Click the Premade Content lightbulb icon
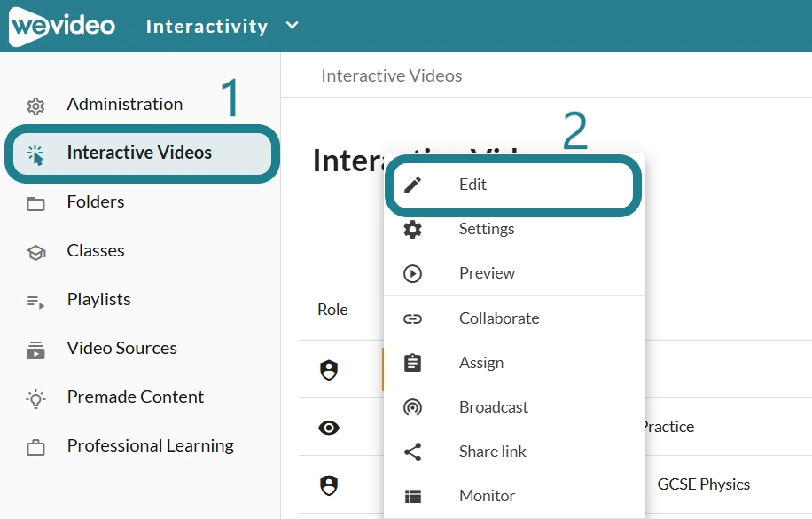812x519 pixels. (35, 398)
